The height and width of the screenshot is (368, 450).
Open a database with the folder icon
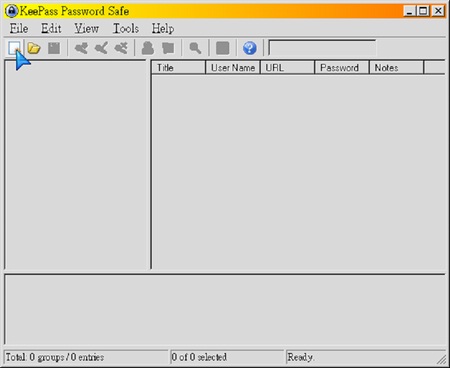[34, 48]
